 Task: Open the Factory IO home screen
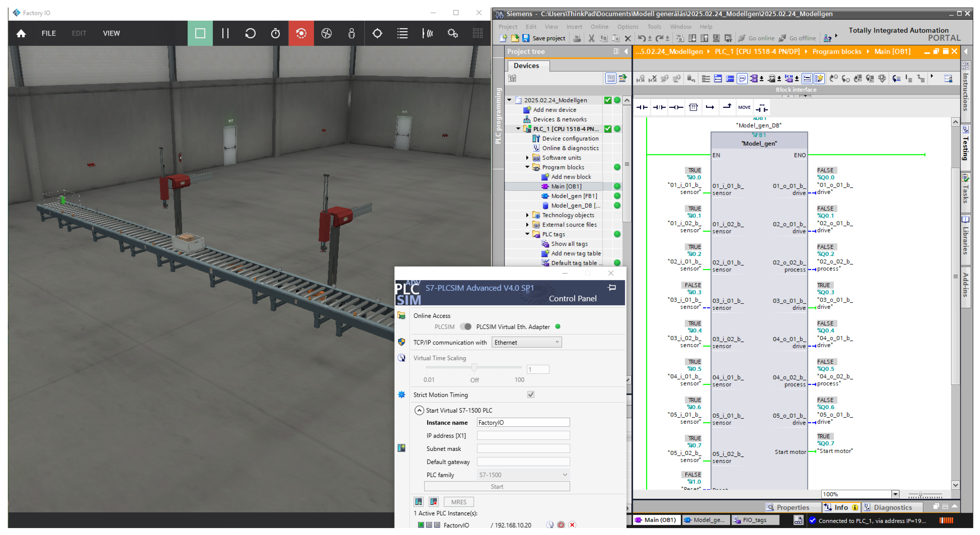click(21, 33)
